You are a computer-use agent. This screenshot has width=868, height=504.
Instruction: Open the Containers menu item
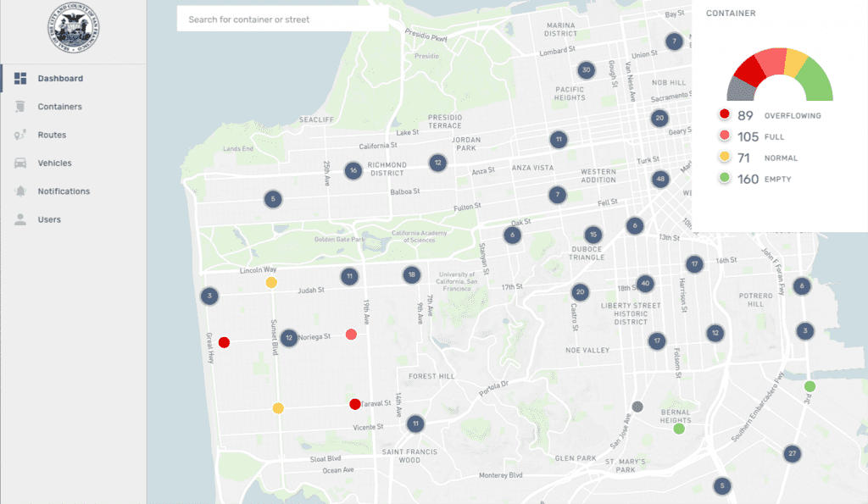click(x=59, y=107)
